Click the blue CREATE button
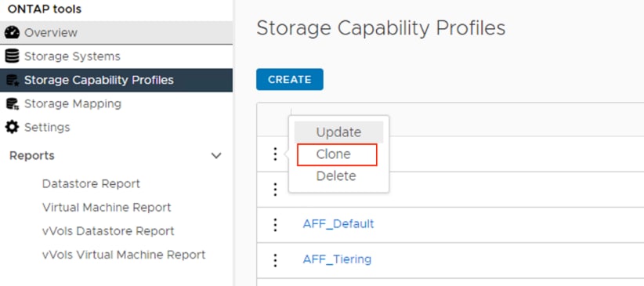This screenshot has width=644, height=286. [290, 79]
